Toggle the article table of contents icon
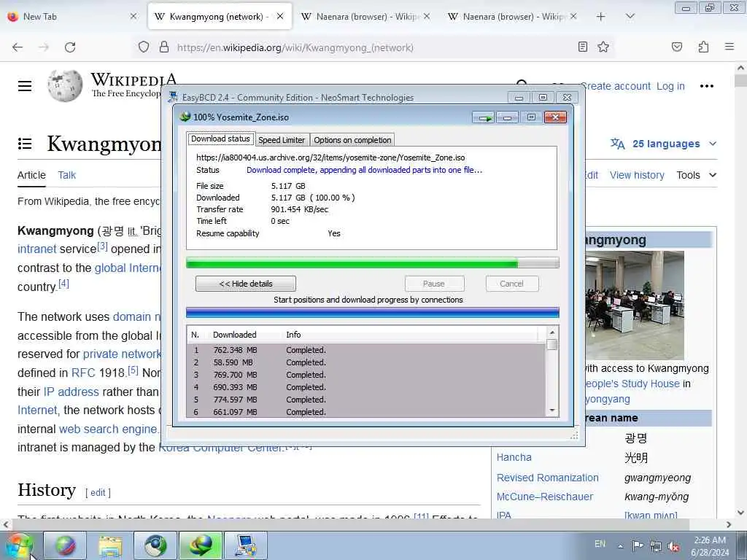The image size is (747, 560). coord(25,144)
